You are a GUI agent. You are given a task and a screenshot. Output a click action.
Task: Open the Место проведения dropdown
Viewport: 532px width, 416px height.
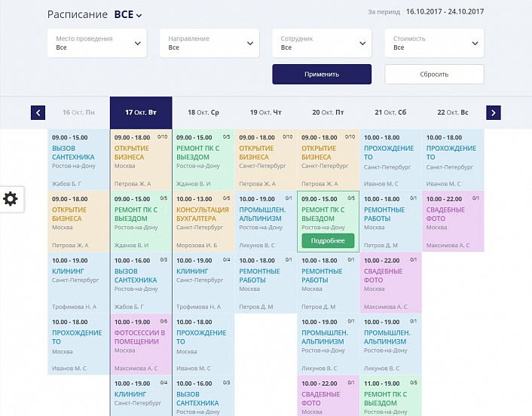tap(96, 43)
